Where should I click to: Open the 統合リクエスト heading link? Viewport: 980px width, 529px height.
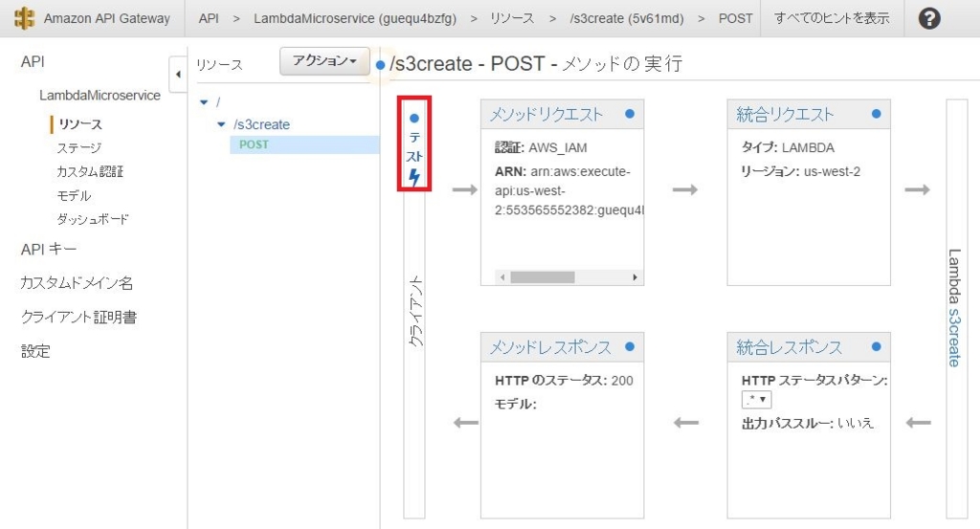(785, 114)
